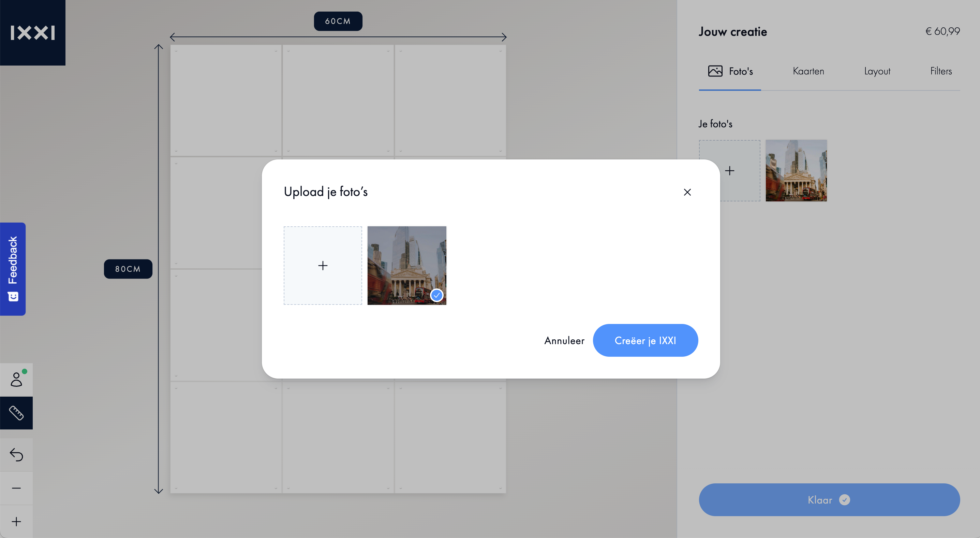This screenshot has height=538, width=980.
Task: Click Creëer je IXXI button
Action: [x=645, y=340]
